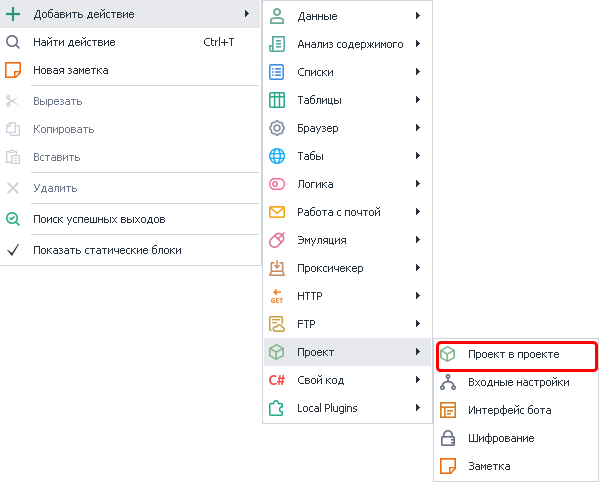Click the puzzle icon for Local Plugins

278,408
